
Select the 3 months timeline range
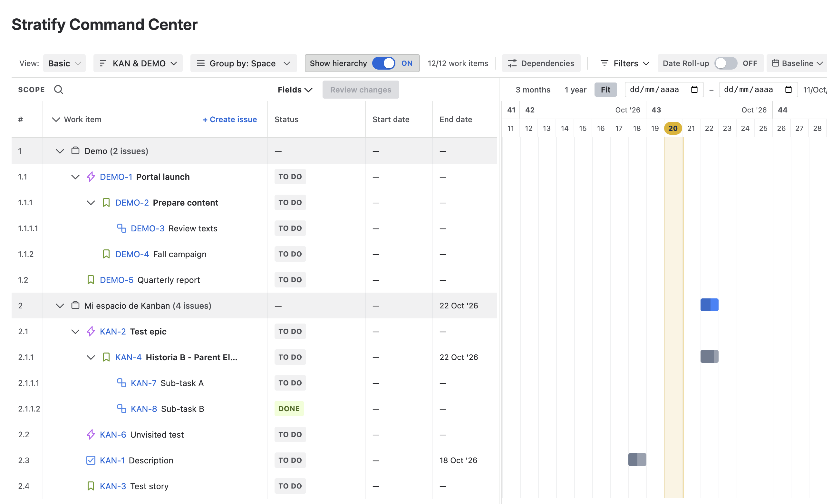tap(533, 90)
